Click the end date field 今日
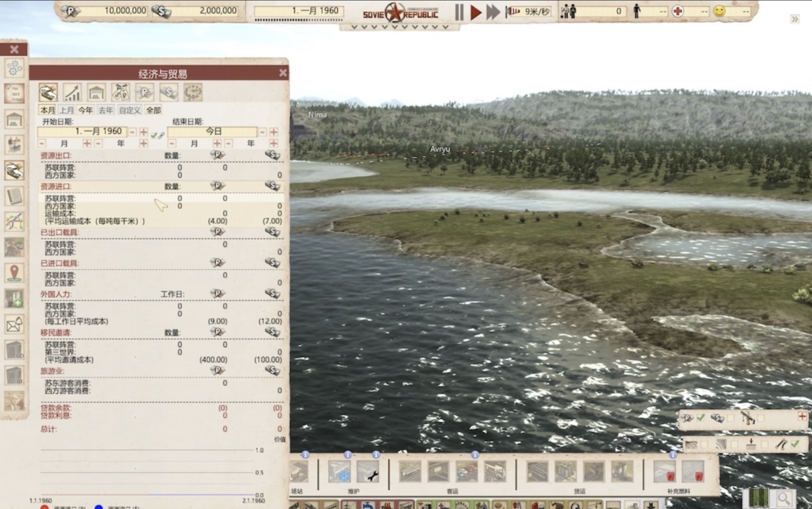This screenshot has height=509, width=812. 212,132
